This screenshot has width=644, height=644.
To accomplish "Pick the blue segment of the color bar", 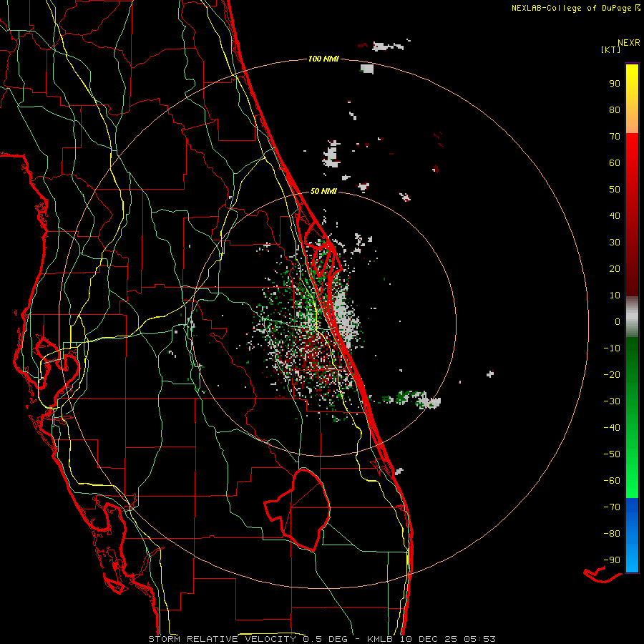I will tap(632, 535).
